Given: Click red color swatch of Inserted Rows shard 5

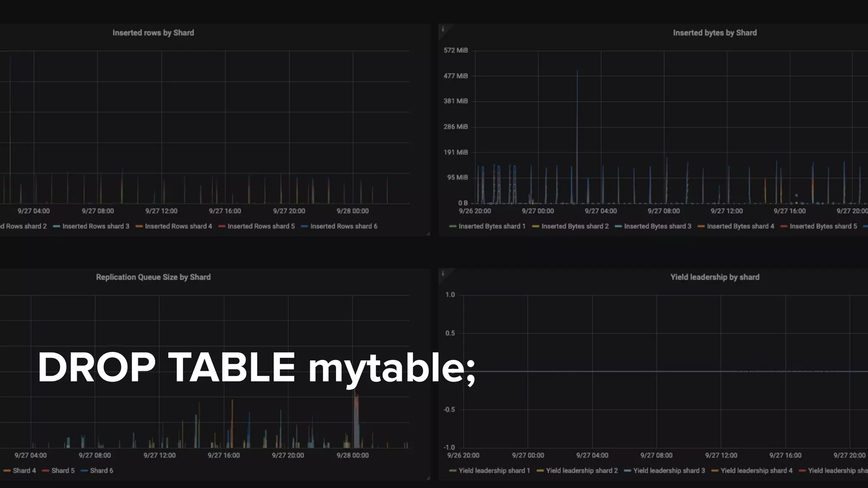Looking at the screenshot, I should (x=222, y=227).
